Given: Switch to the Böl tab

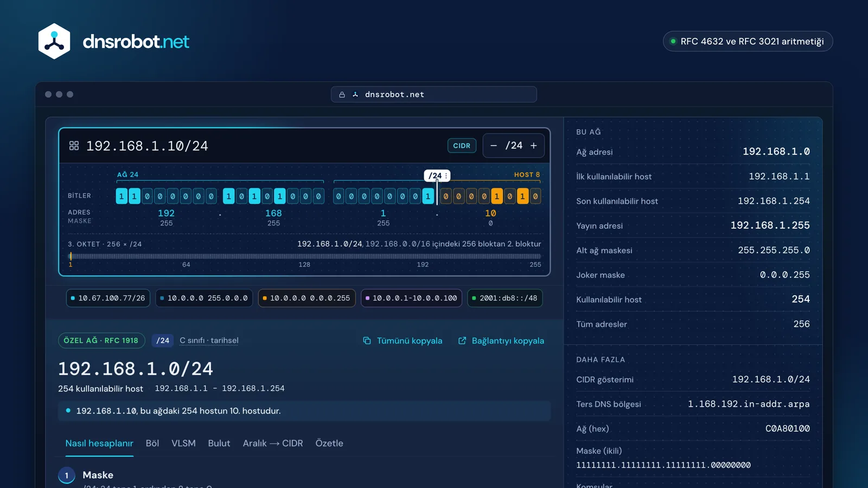Looking at the screenshot, I should click(152, 444).
